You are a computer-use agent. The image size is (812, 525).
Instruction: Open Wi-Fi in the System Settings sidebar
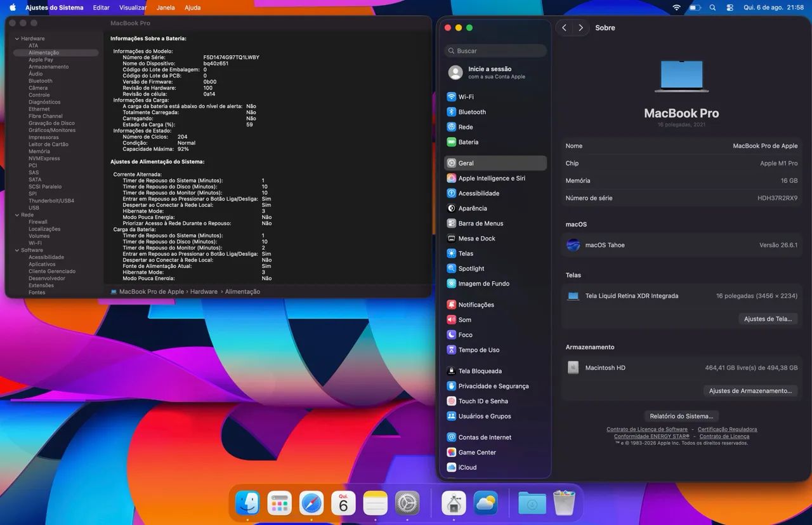(495, 96)
